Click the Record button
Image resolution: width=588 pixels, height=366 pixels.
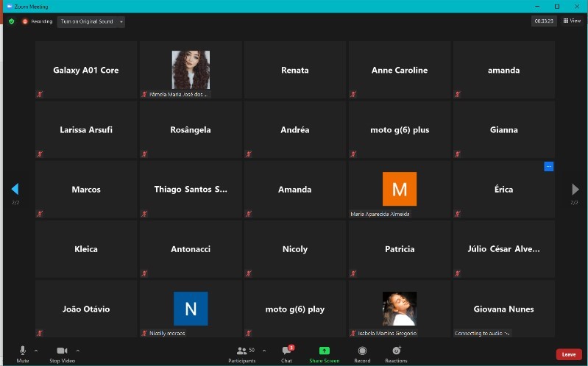pyautogui.click(x=362, y=354)
